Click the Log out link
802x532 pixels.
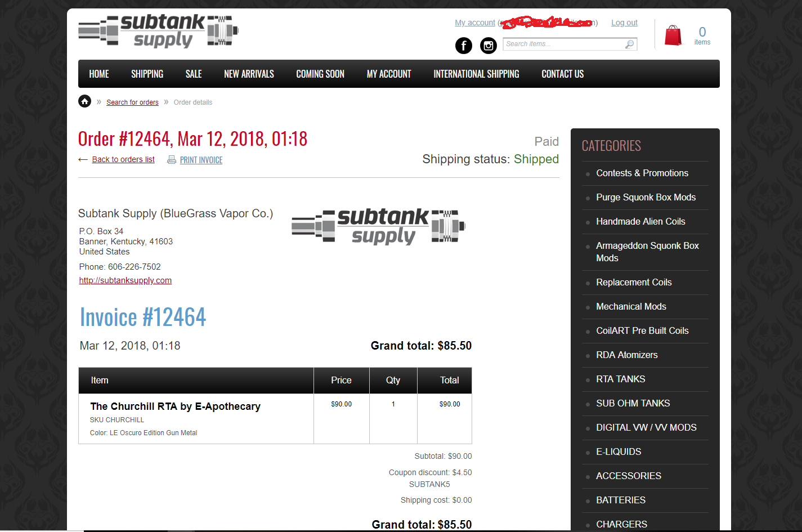[624, 23]
